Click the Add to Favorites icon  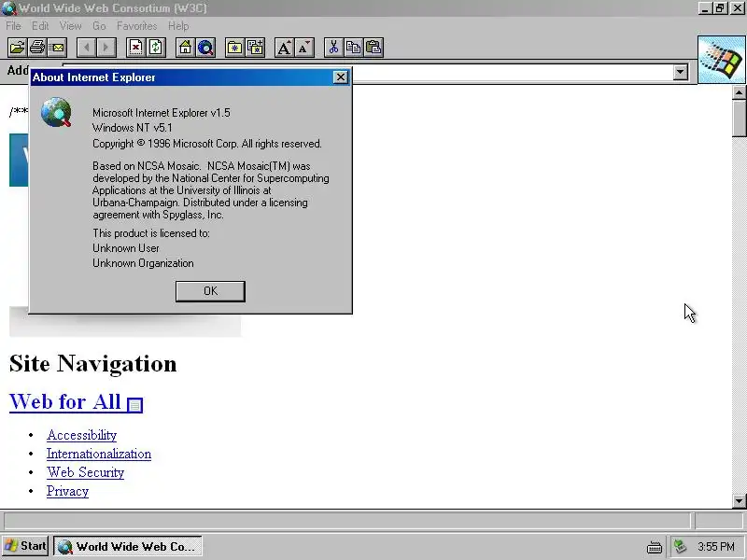tap(255, 48)
